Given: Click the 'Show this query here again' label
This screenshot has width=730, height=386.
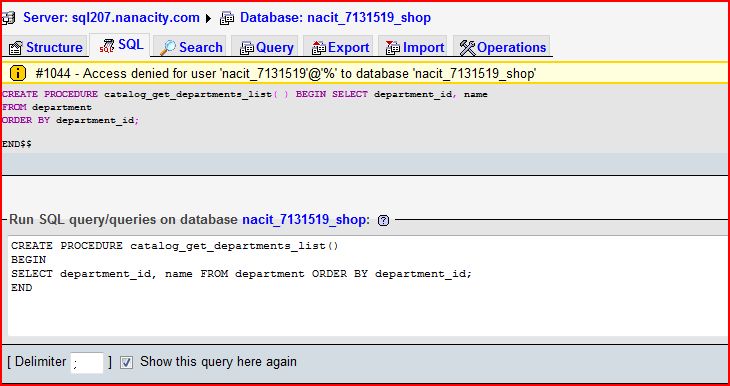Looking at the screenshot, I should pos(218,362).
